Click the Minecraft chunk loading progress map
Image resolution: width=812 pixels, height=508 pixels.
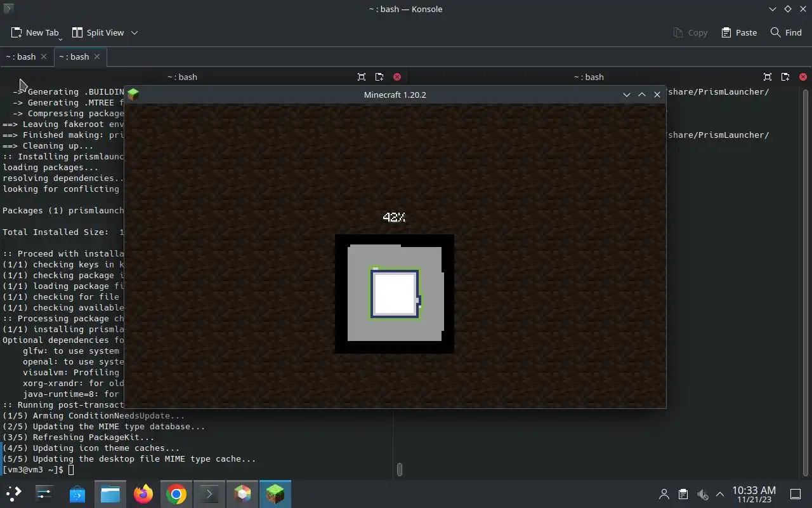point(395,293)
